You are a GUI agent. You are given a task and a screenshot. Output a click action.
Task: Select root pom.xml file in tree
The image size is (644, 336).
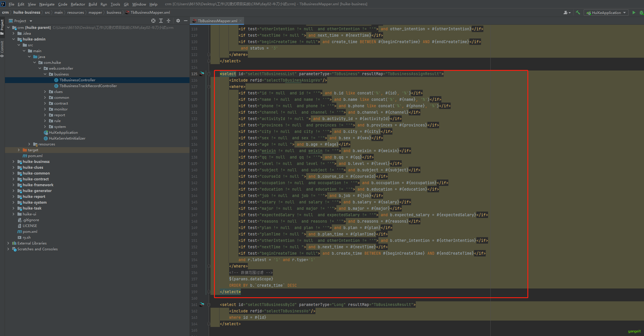click(x=30, y=231)
